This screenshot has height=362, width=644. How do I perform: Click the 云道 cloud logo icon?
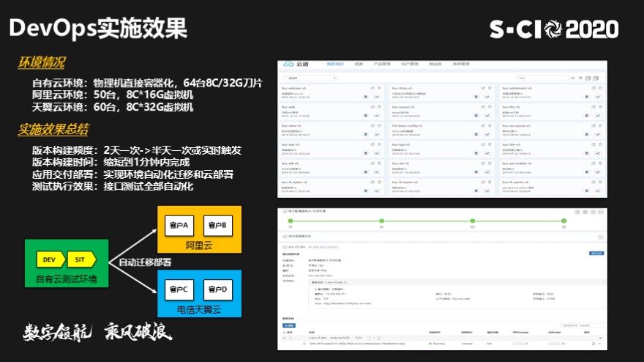click(288, 64)
